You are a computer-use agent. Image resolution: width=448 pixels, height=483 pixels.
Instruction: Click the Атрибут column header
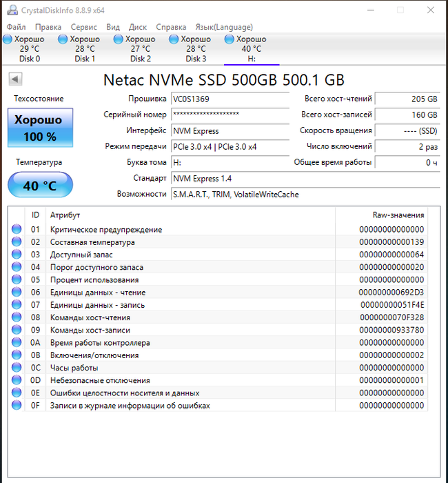tap(190, 215)
